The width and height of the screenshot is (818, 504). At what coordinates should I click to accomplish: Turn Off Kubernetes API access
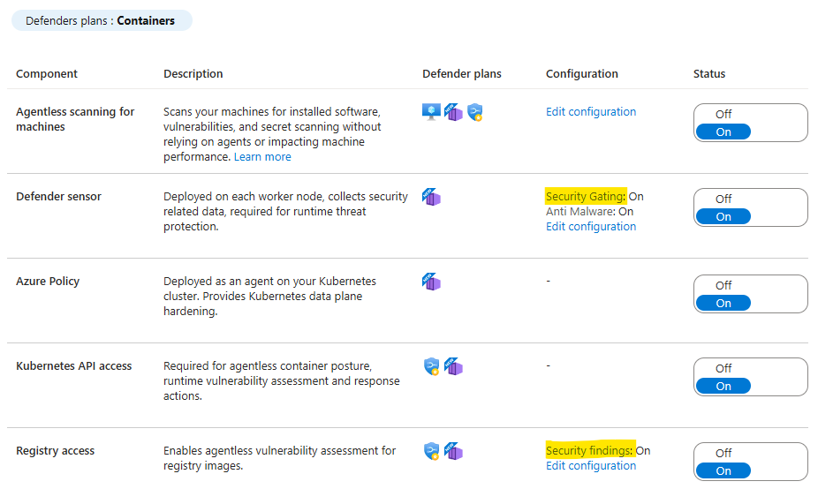pos(723,368)
